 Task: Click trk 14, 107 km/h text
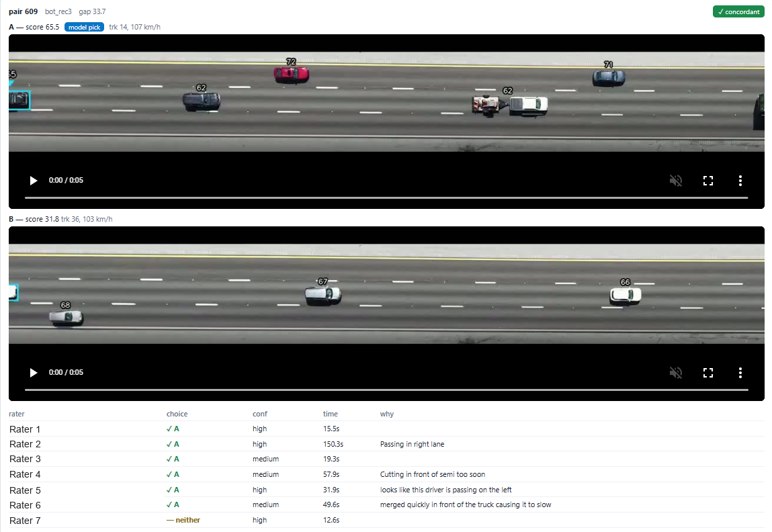(x=134, y=27)
